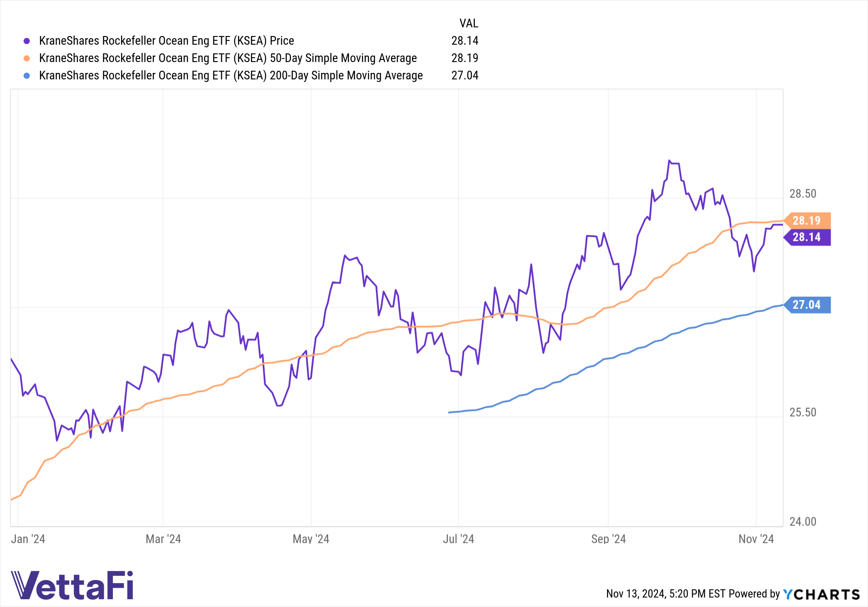Image resolution: width=868 pixels, height=607 pixels.
Task: Select the 50-Day Simple Moving Average legend label
Action: click(228, 58)
